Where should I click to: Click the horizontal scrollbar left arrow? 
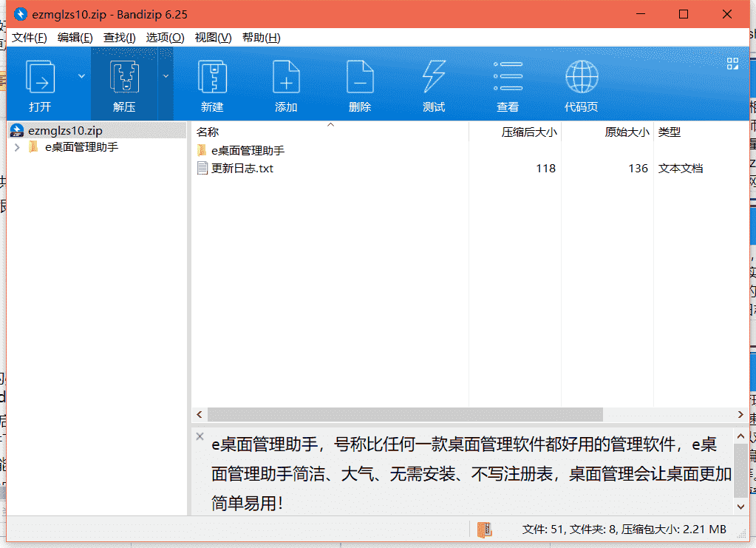pos(200,414)
